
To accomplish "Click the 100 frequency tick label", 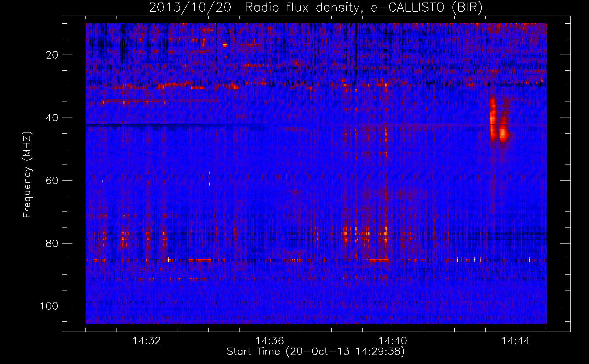I will click(49, 306).
